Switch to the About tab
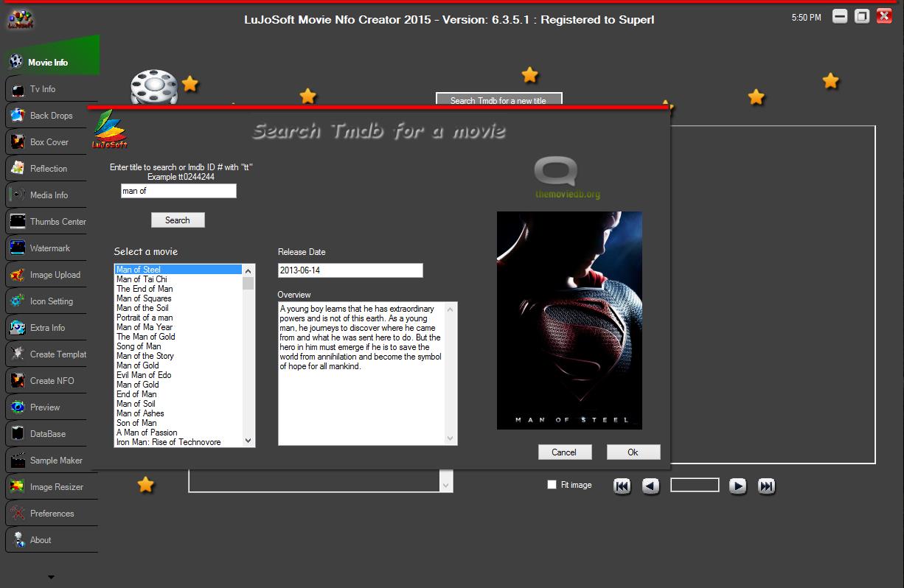 (x=52, y=540)
